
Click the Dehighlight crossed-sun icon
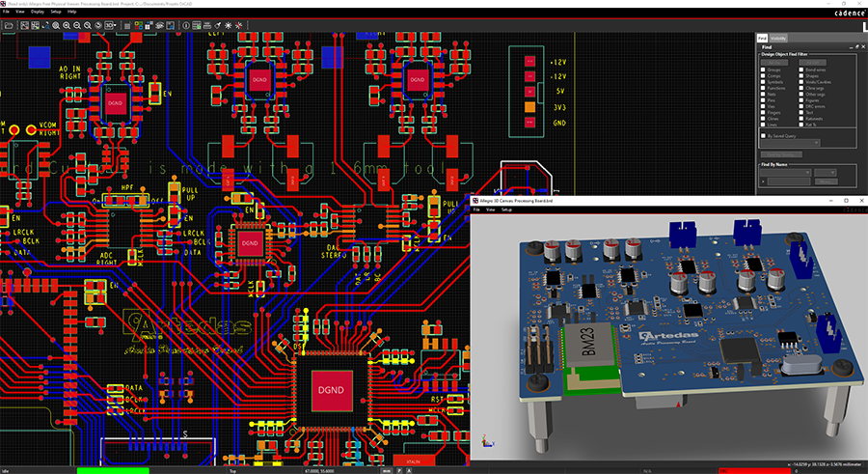pyautogui.click(x=238, y=25)
